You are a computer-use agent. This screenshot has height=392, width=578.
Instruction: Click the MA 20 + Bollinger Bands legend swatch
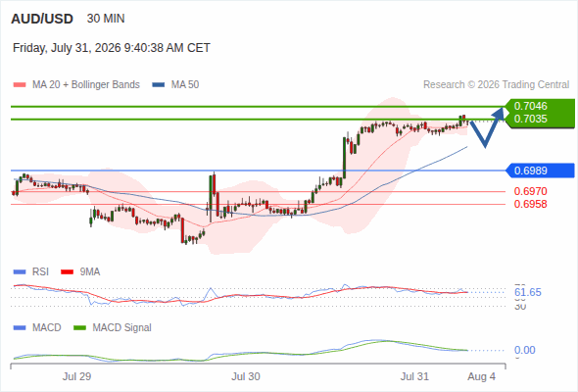click(20, 85)
